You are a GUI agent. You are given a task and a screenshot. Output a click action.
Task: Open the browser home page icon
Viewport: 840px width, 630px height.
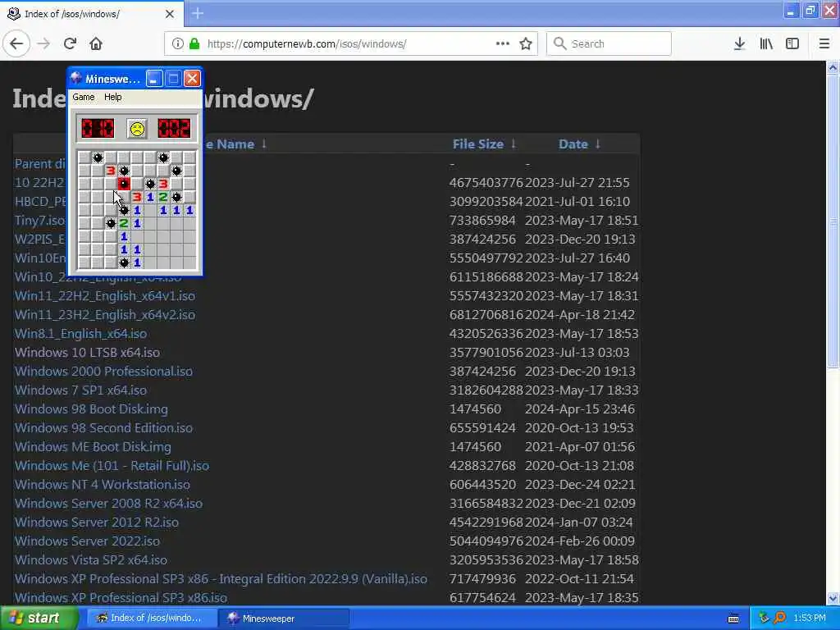click(x=96, y=43)
